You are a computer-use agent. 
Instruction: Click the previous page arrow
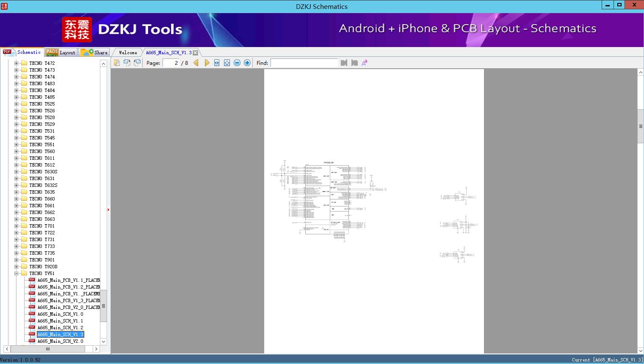pos(196,63)
